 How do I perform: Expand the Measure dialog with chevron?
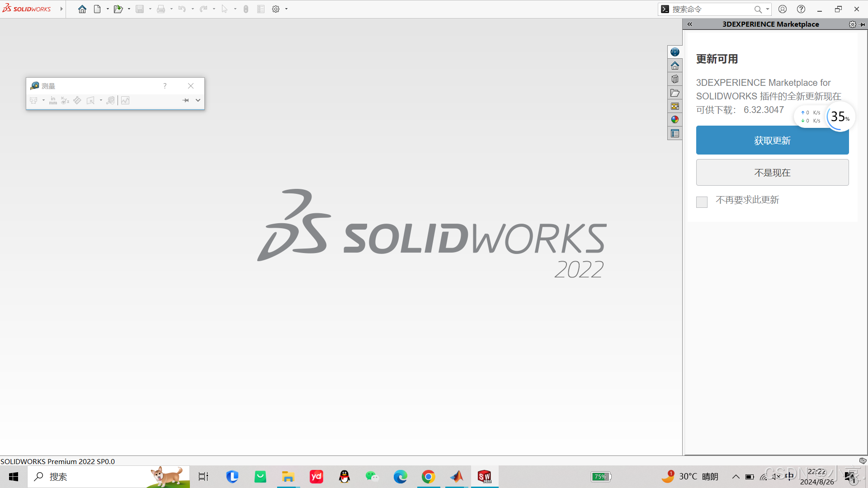click(198, 100)
